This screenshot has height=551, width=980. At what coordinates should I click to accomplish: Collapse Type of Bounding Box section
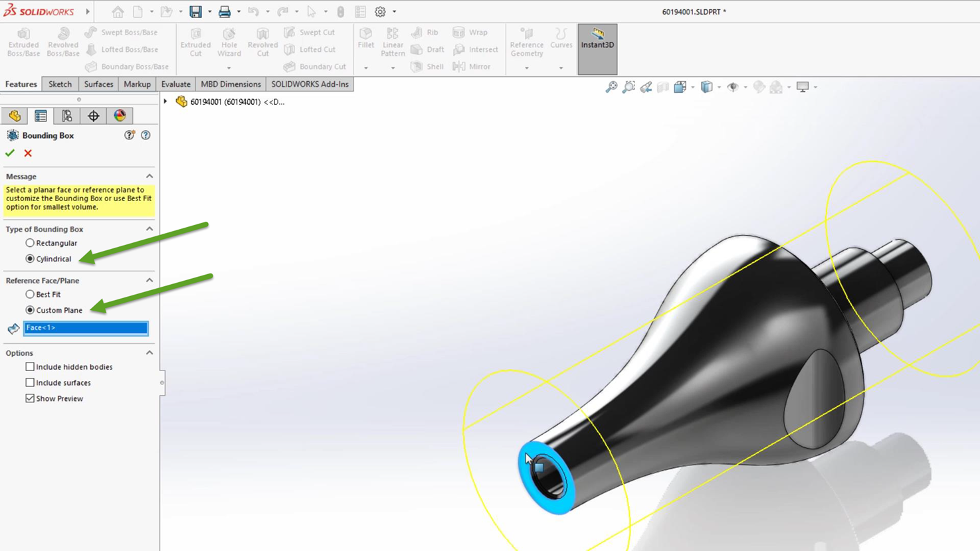[x=149, y=229]
